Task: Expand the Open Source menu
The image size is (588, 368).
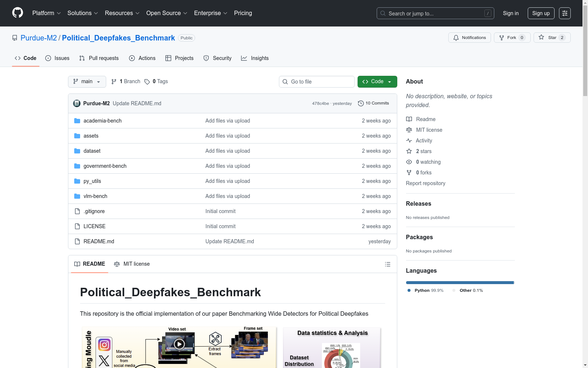Action: click(x=166, y=13)
